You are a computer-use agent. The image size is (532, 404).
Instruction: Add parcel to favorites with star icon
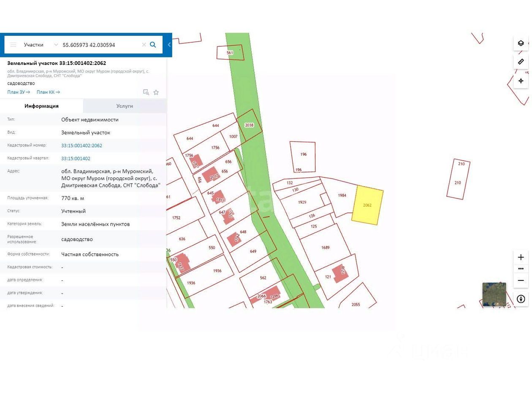(x=156, y=92)
